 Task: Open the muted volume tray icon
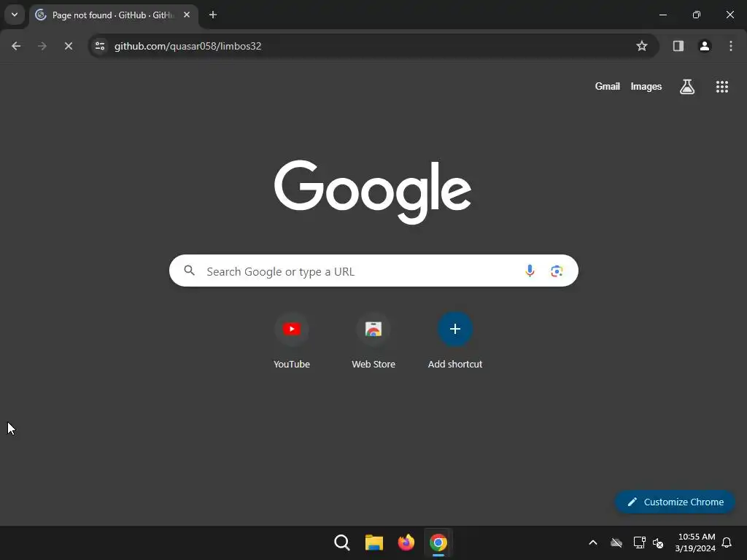pos(658,542)
